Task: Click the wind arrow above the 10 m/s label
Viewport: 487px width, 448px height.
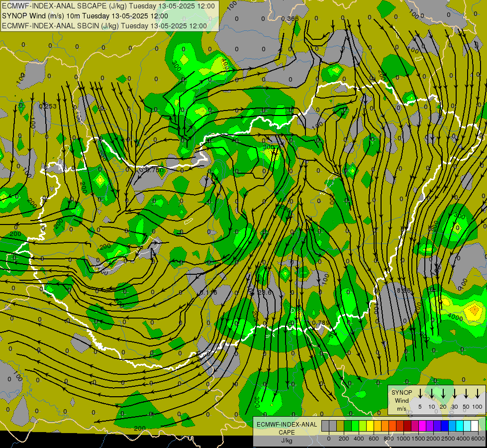Action: [x=432, y=393]
